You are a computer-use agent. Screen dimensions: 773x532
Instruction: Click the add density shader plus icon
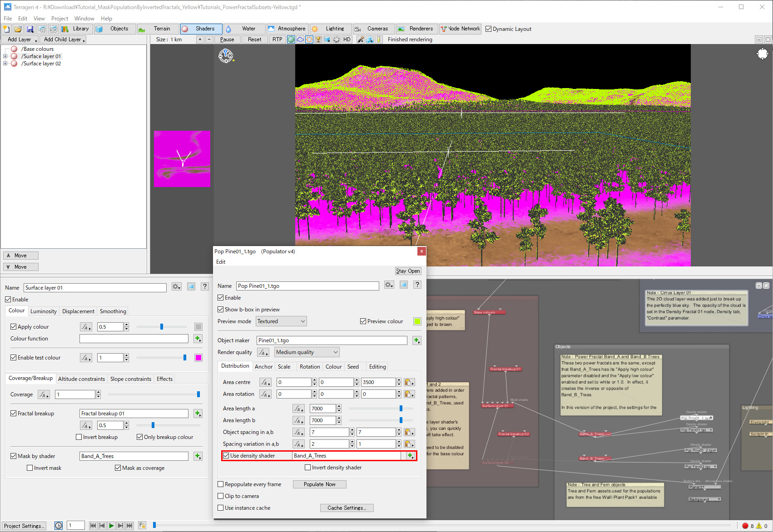pyautogui.click(x=410, y=456)
